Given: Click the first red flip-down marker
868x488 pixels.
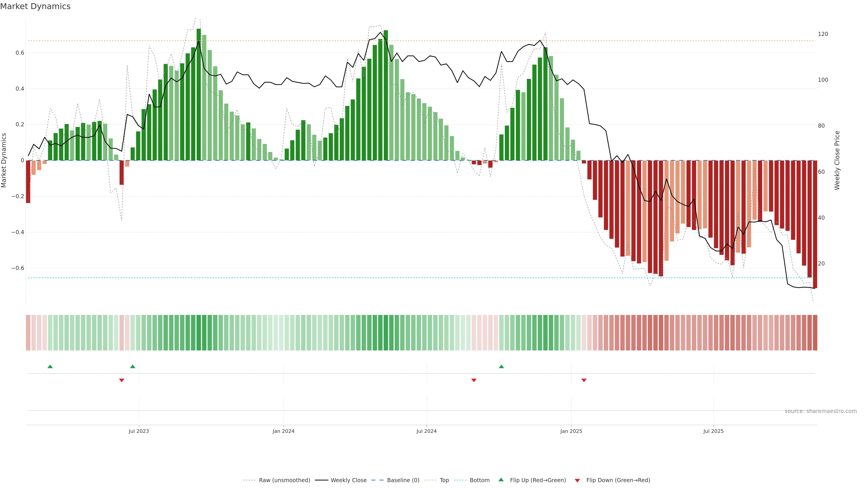Looking at the screenshot, I should click(x=122, y=380).
